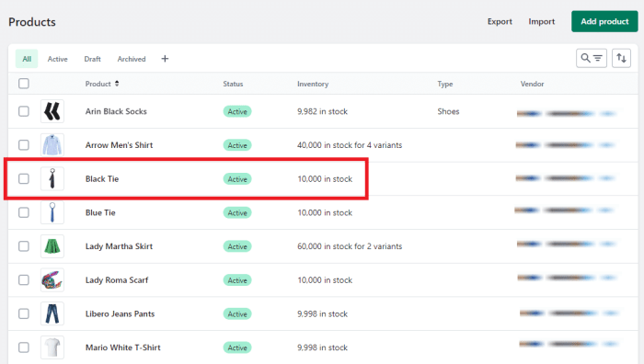This screenshot has height=364, width=644.
Task: Click the Export button
Action: (x=500, y=21)
